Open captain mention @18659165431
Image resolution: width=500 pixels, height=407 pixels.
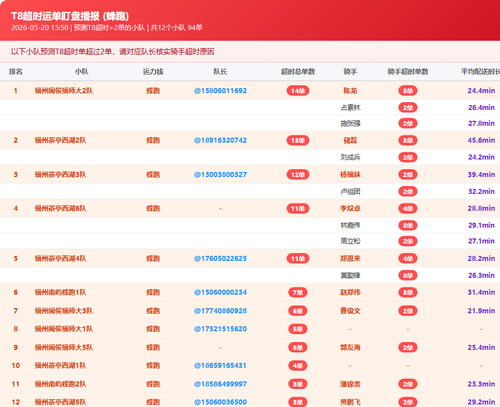click(220, 366)
